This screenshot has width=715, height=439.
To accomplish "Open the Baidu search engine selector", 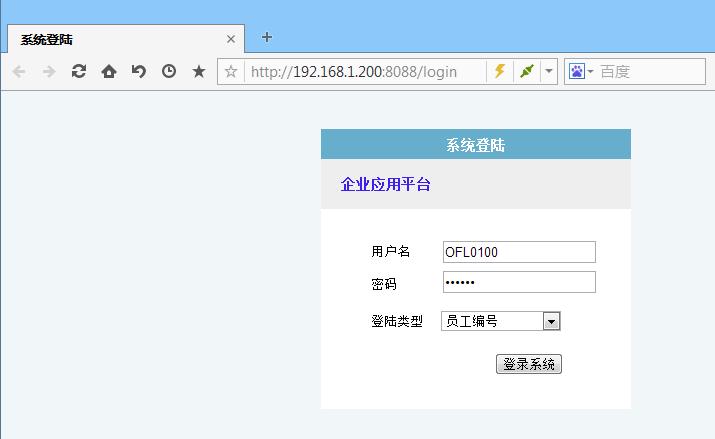I will pos(580,72).
